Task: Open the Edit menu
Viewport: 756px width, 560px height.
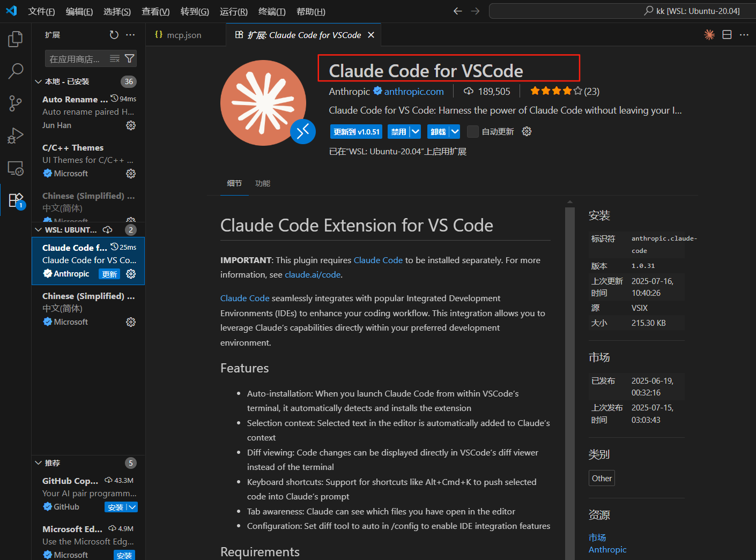Action: (79, 11)
